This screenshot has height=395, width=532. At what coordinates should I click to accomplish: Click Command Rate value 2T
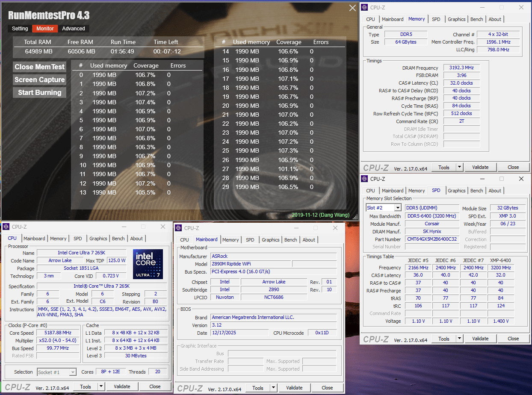click(461, 121)
